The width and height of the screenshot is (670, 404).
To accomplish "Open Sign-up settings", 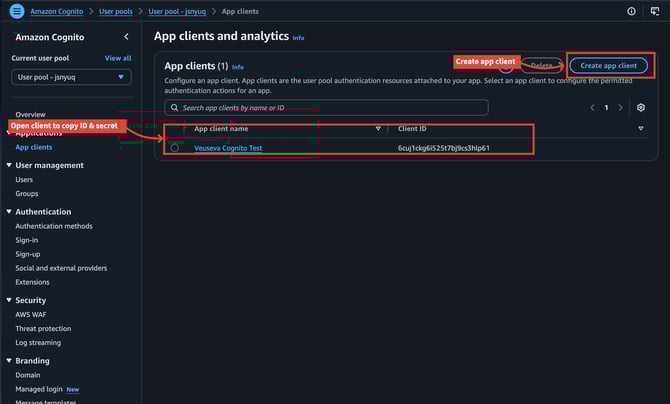I will tap(28, 254).
